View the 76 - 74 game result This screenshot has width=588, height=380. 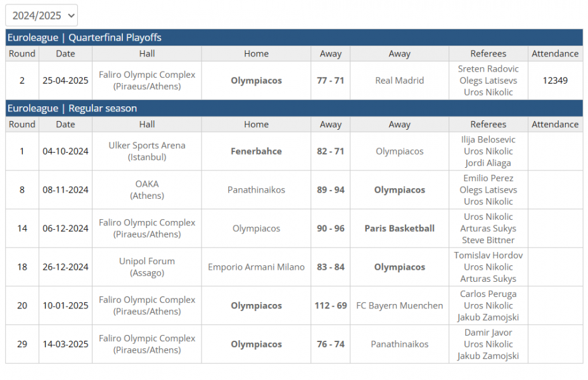[330, 345]
